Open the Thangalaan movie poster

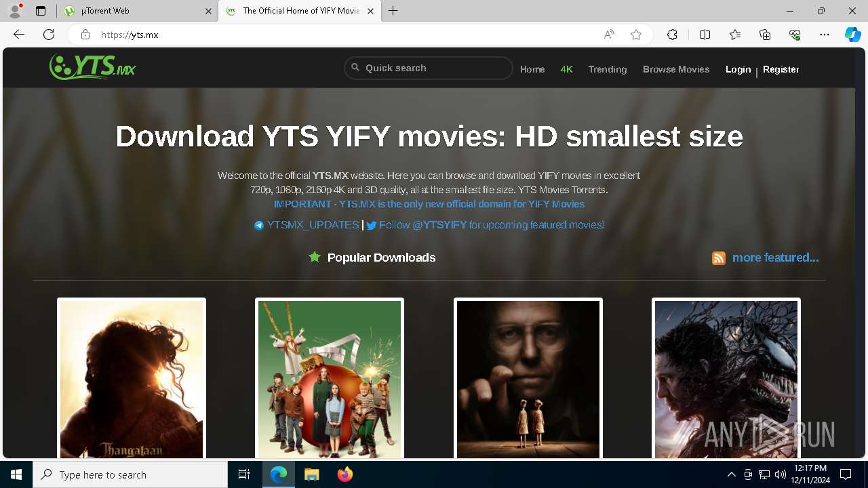point(132,378)
